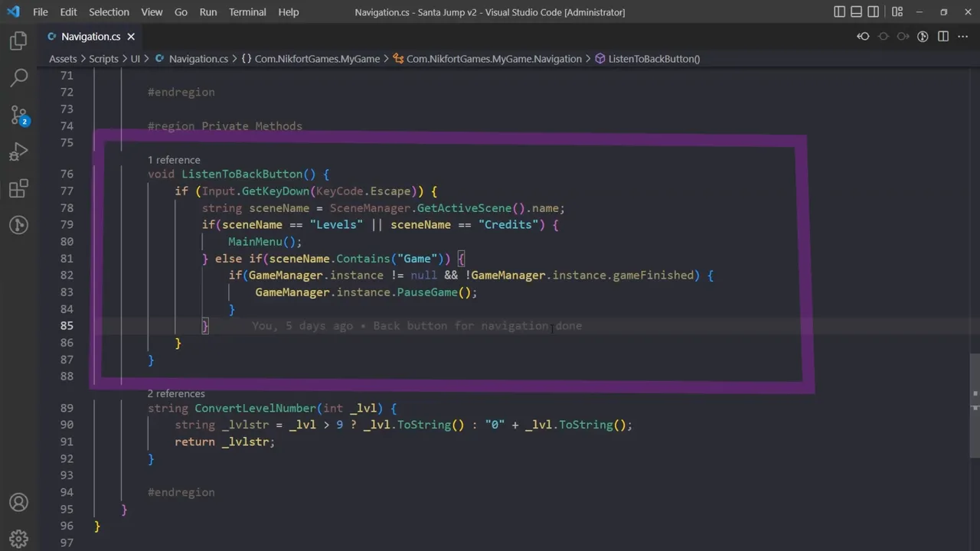The width and height of the screenshot is (980, 551).
Task: Open the editor More Actions ellipsis
Action: 963,36
